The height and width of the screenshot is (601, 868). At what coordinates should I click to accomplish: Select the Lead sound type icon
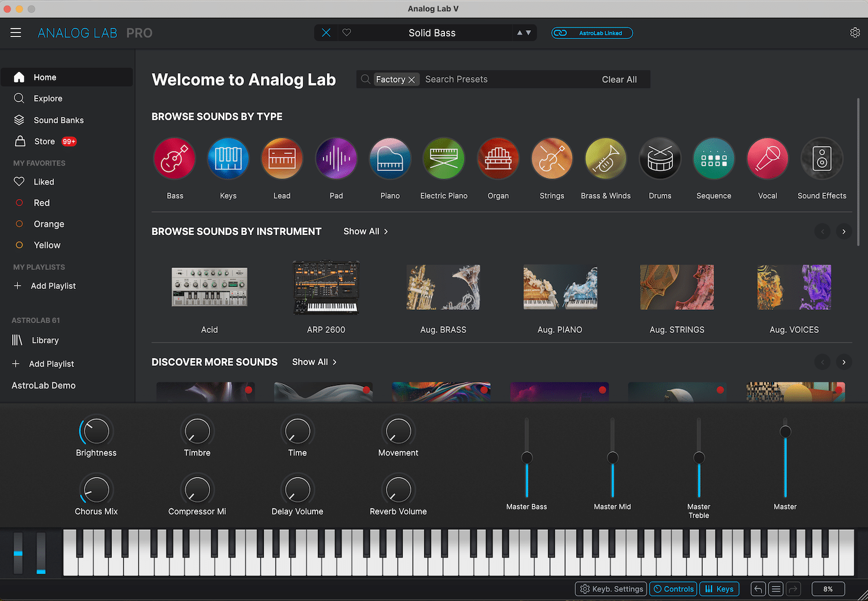click(282, 159)
